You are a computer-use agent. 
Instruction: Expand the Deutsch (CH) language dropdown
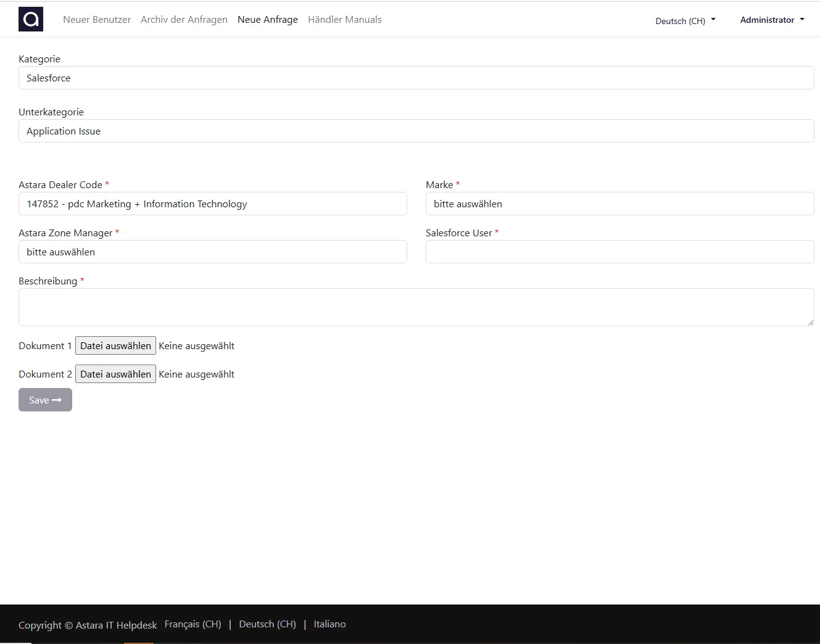pos(685,20)
